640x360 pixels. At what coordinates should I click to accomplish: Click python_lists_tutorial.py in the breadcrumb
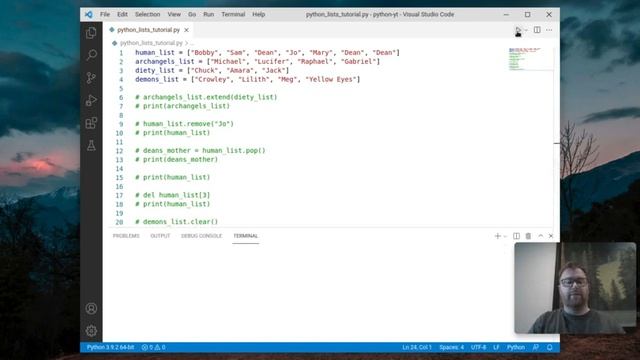(151, 43)
